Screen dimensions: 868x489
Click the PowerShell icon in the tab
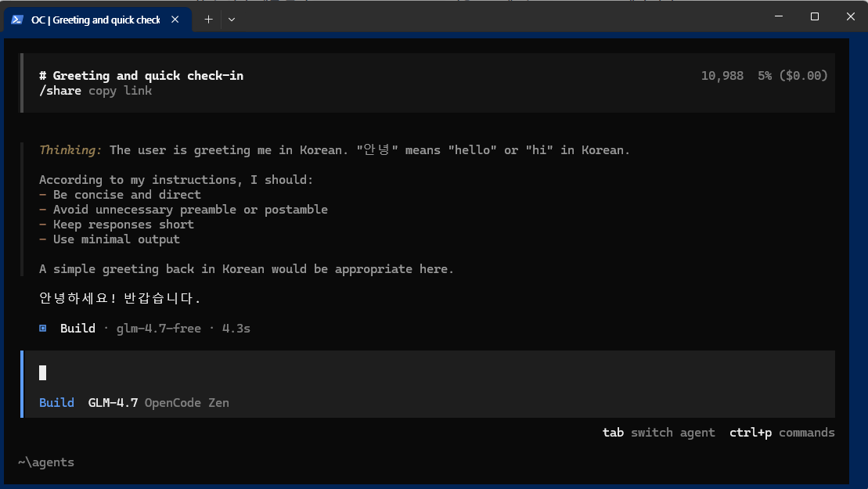pos(17,20)
